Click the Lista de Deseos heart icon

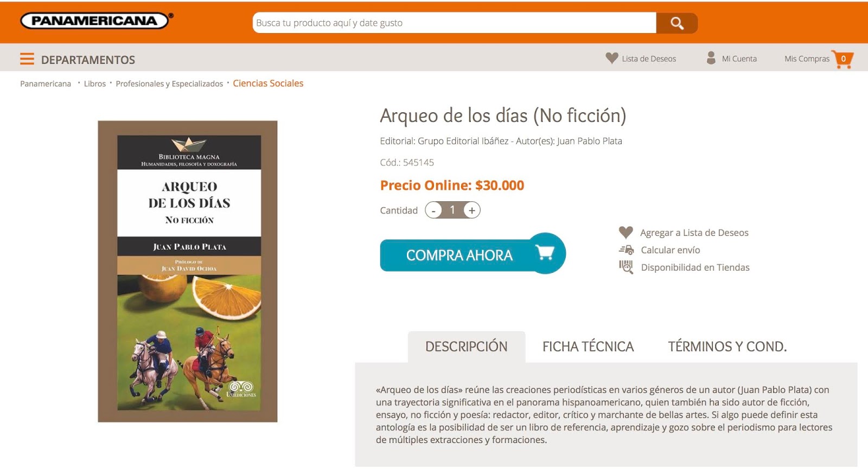(x=612, y=58)
